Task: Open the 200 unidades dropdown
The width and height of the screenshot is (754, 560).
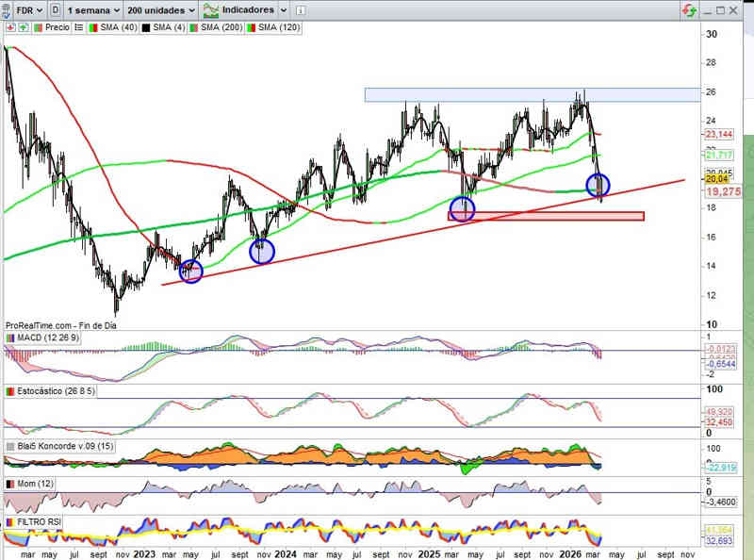Action: pyautogui.click(x=160, y=9)
